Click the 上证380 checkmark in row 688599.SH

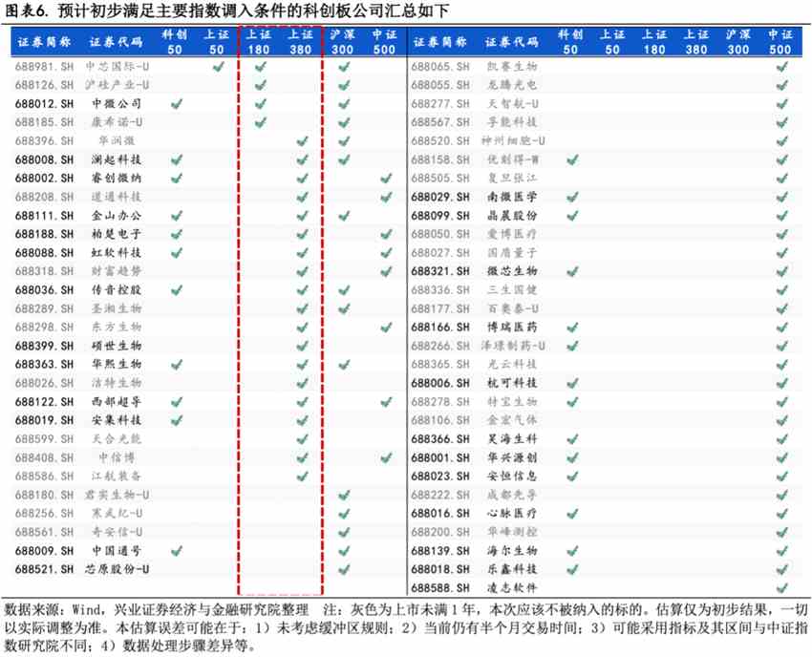click(303, 439)
